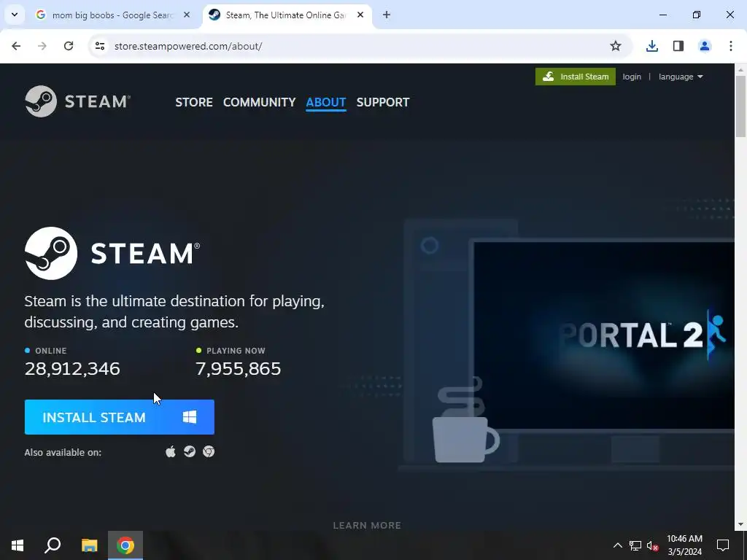The image size is (747, 560).
Task: Open the STORE menu
Action: 194,102
